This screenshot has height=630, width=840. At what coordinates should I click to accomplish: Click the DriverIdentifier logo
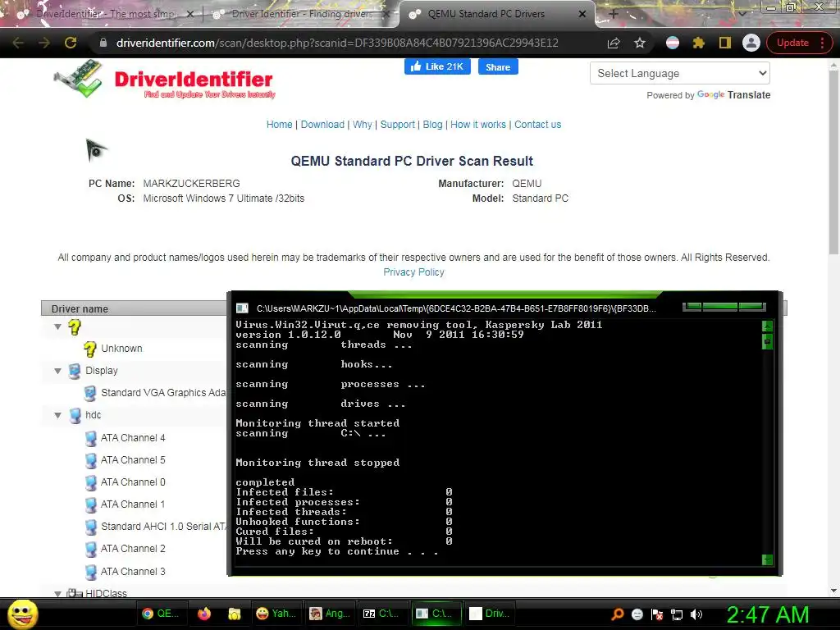(x=164, y=80)
